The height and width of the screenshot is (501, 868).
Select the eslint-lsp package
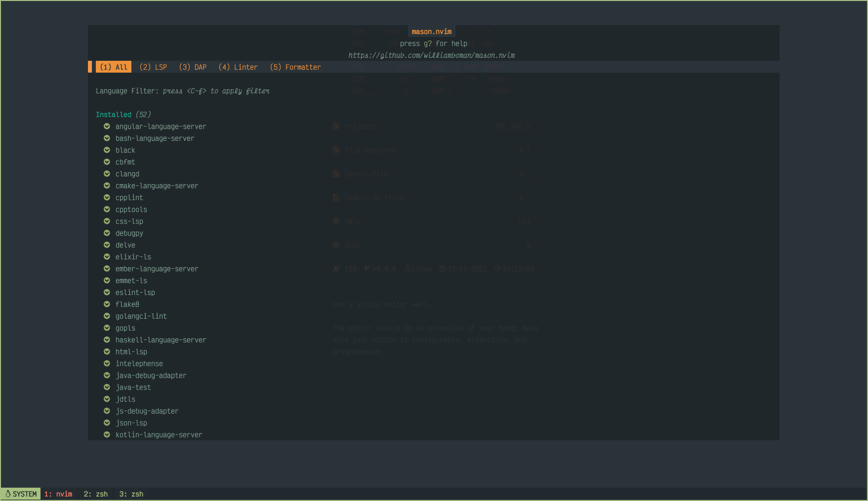(135, 292)
